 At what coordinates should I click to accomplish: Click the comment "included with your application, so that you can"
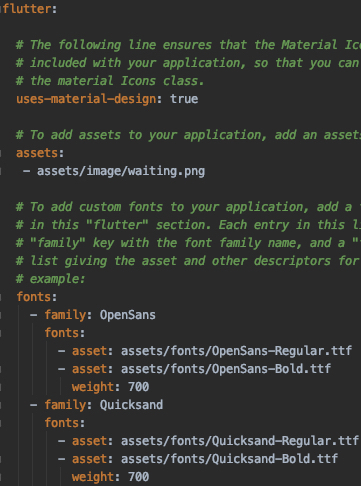[x=194, y=63]
